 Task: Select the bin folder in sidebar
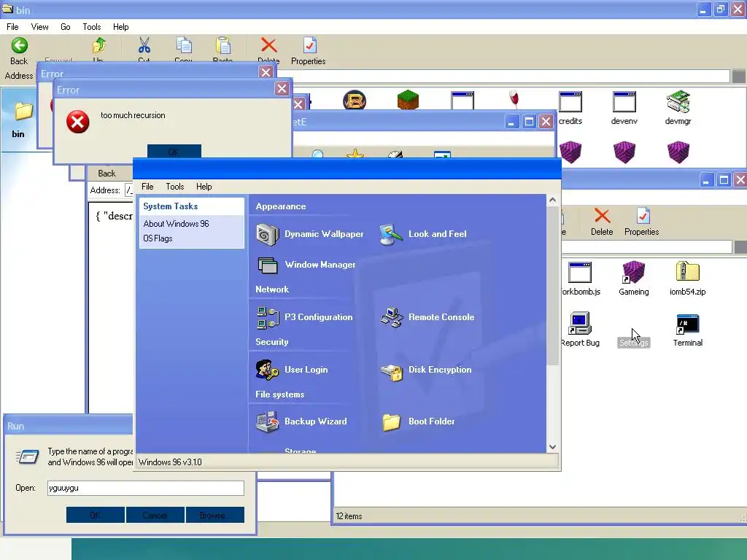point(18,120)
